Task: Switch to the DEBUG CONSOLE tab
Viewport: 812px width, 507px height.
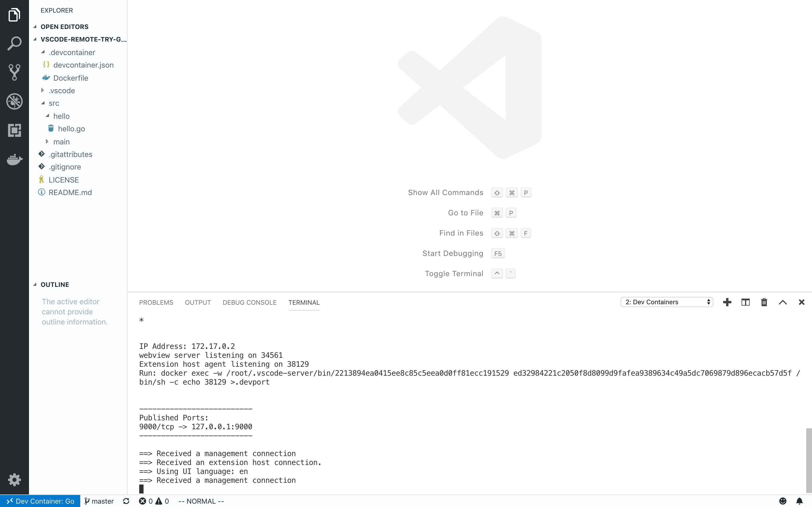Action: [x=249, y=303]
